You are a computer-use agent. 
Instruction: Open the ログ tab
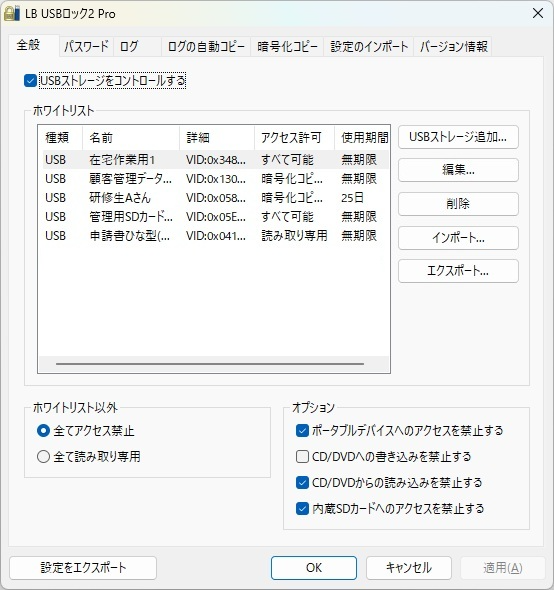[x=137, y=46]
